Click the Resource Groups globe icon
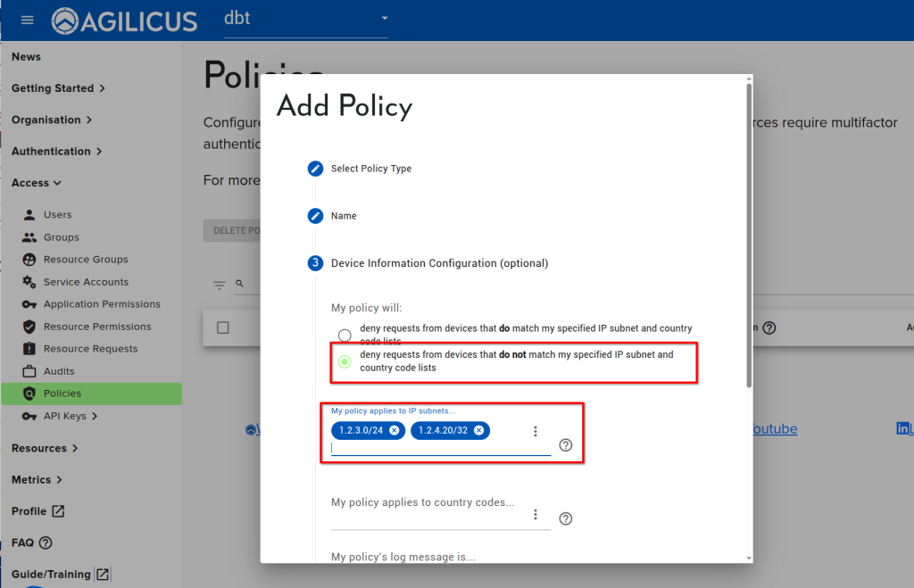 (x=30, y=259)
